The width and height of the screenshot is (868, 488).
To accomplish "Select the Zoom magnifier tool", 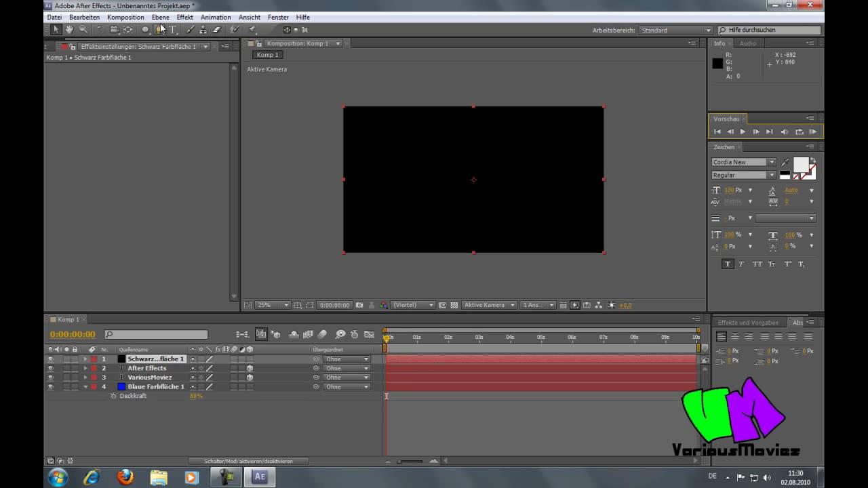I will pyautogui.click(x=83, y=30).
